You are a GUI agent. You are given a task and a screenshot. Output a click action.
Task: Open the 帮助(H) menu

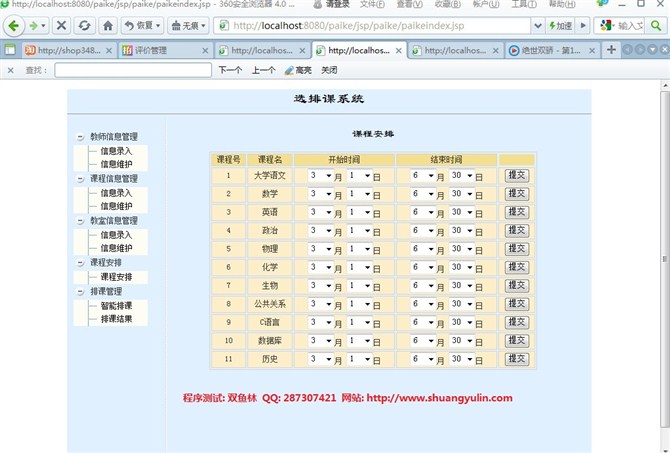[x=562, y=4]
